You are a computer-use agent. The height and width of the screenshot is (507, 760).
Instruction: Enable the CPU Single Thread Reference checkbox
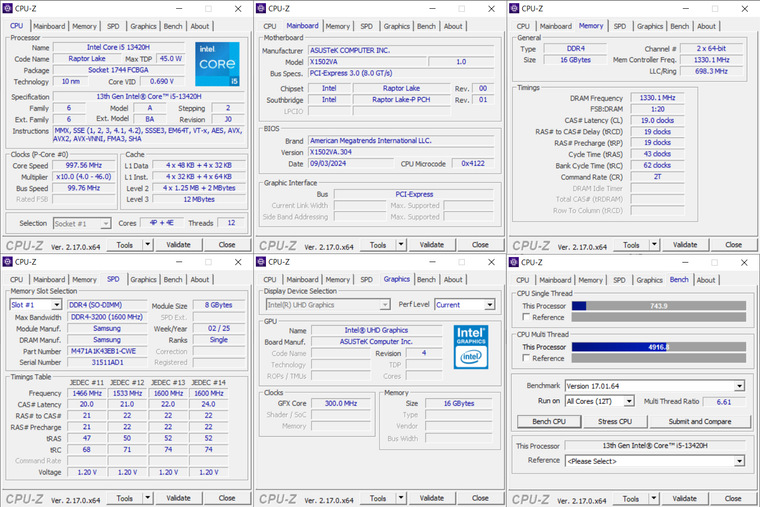[526, 317]
